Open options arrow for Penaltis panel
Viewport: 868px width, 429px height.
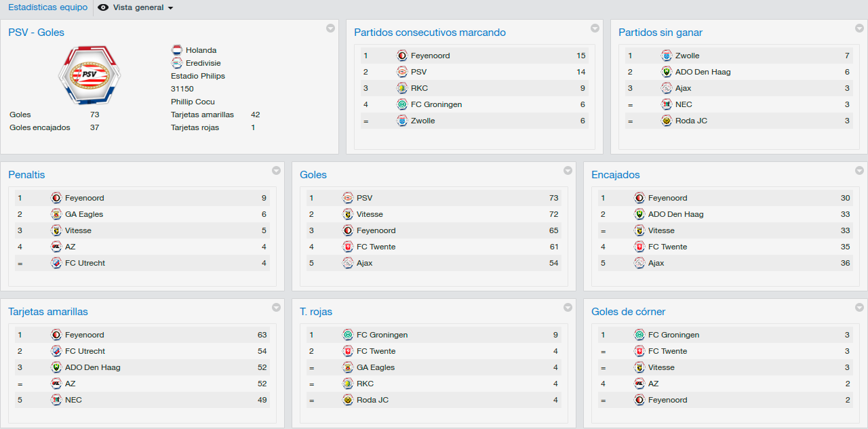pyautogui.click(x=276, y=171)
